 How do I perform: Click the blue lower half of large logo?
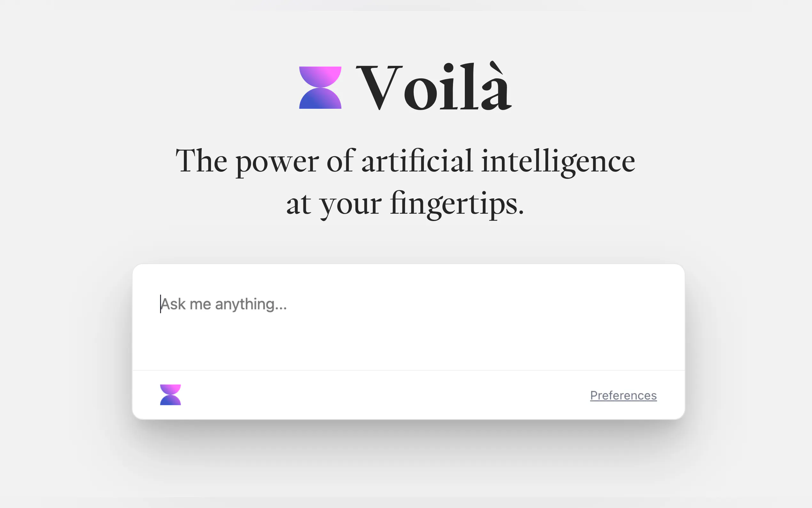click(x=320, y=100)
